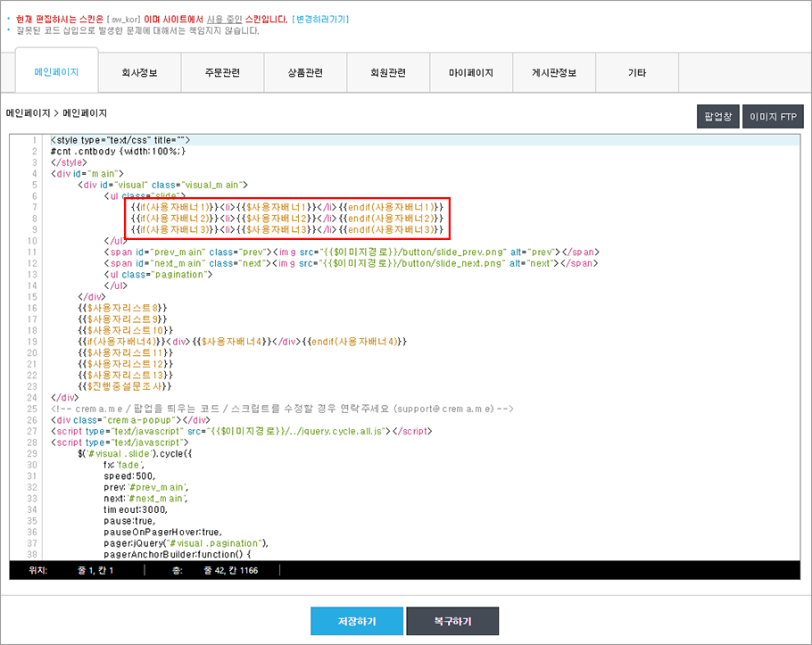Click the 사용자배너2 code line
Screen dimensions: 812x645
click(287, 219)
